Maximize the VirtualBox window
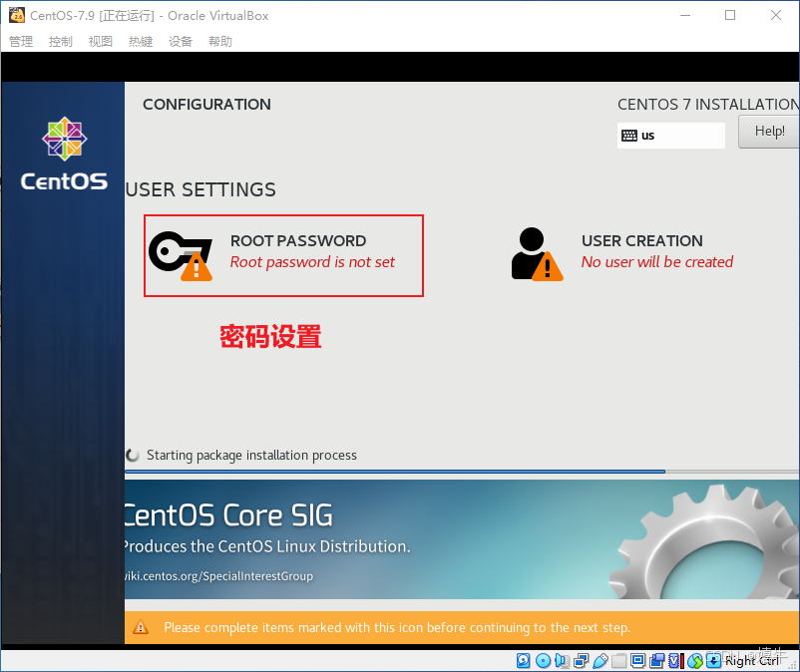Image resolution: width=800 pixels, height=672 pixels. pyautogui.click(x=730, y=15)
